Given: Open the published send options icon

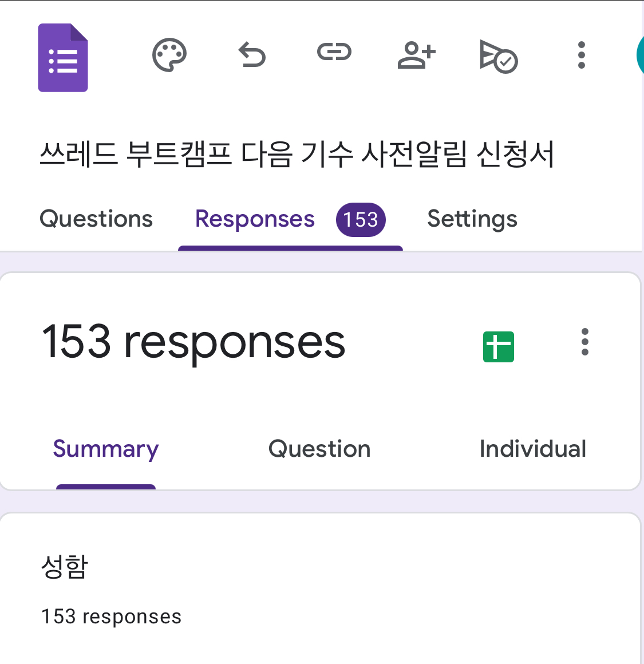Looking at the screenshot, I should [x=499, y=56].
